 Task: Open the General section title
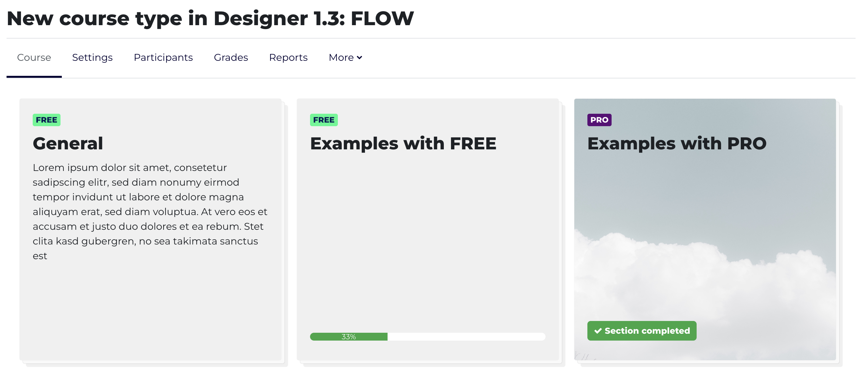coord(68,143)
